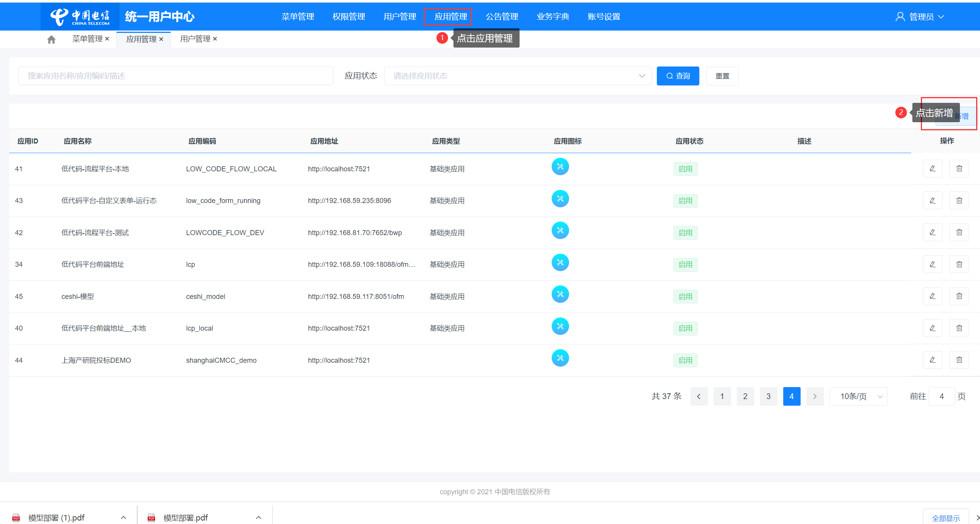Close the 应用管理 tab

[x=161, y=39]
